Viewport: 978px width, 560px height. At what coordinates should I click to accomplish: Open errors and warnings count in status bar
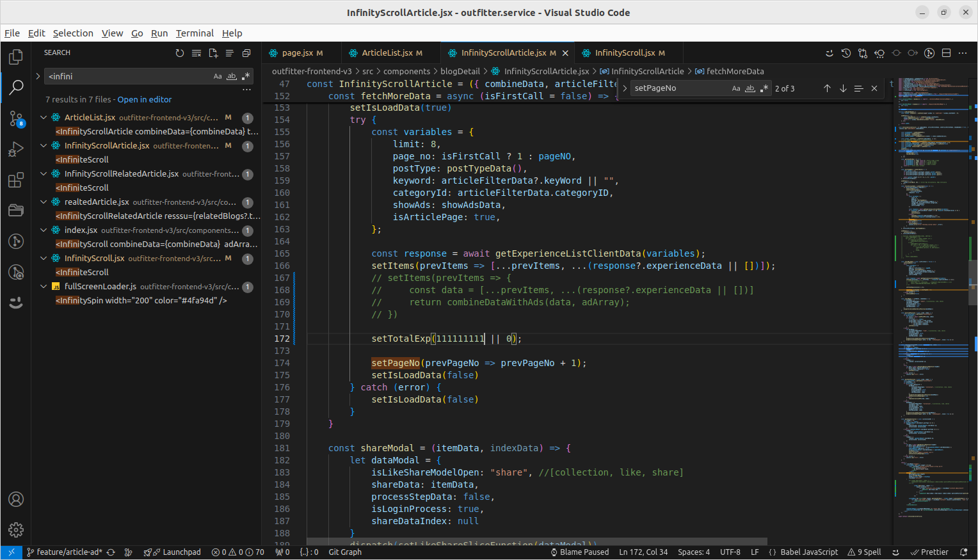[238, 552]
